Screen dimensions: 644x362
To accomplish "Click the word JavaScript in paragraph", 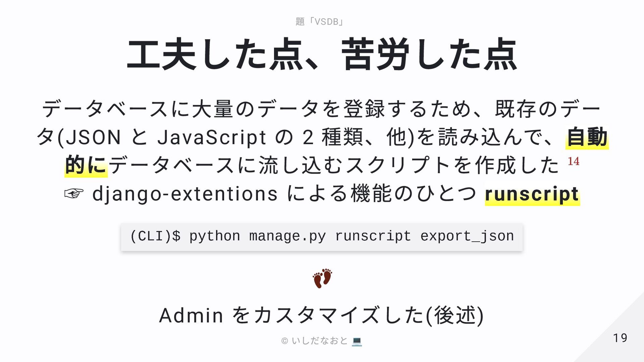I will click(x=212, y=137).
